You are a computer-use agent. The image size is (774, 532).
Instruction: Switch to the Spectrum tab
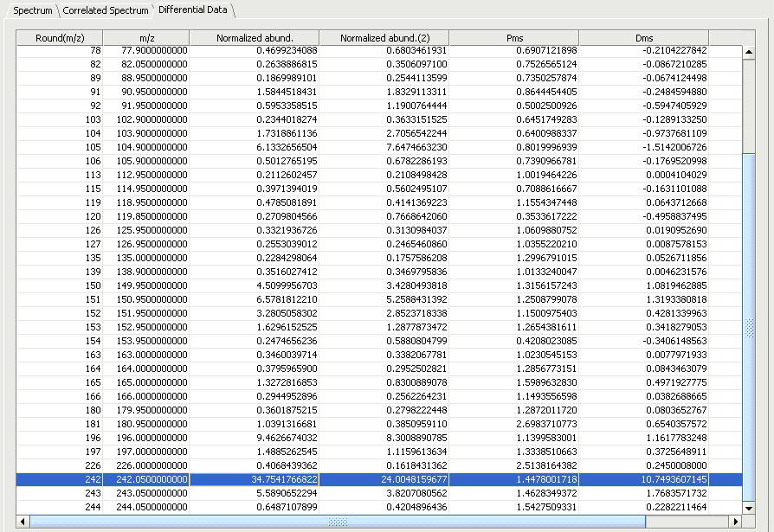coord(32,10)
